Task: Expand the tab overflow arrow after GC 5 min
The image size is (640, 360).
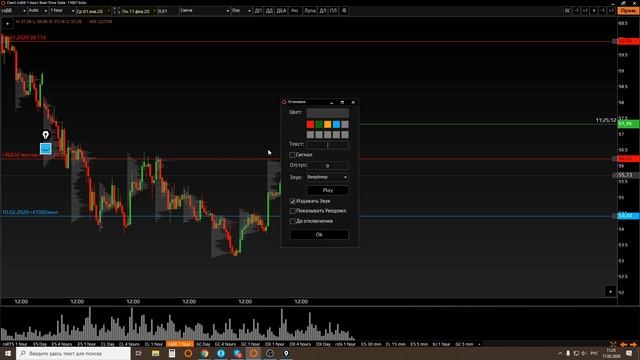Action: coord(479,344)
